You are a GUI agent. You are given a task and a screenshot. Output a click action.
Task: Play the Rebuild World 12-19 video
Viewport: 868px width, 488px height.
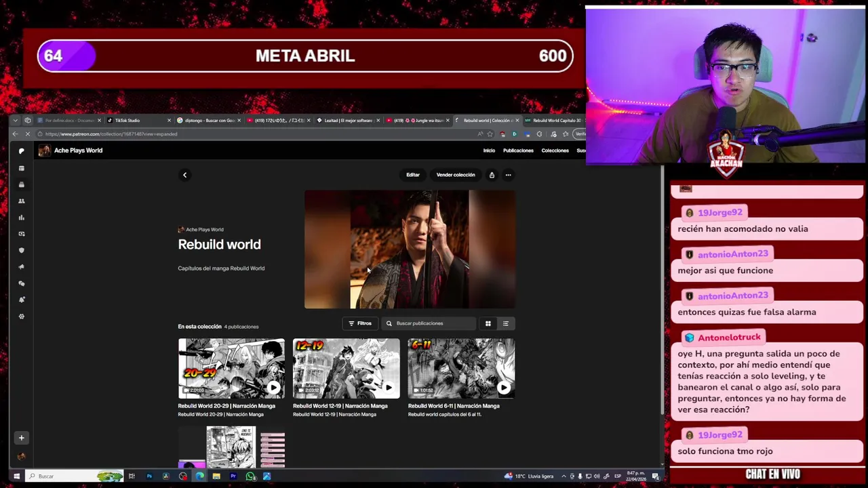pos(389,388)
